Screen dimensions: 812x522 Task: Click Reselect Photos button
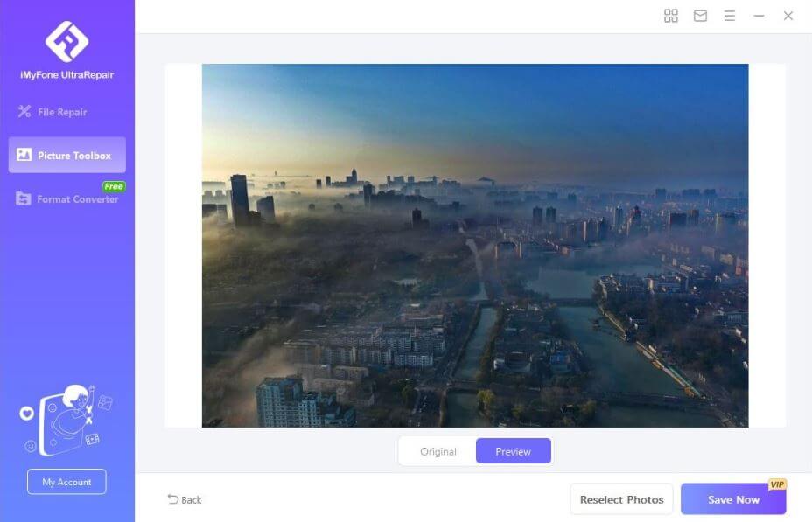tap(621, 499)
